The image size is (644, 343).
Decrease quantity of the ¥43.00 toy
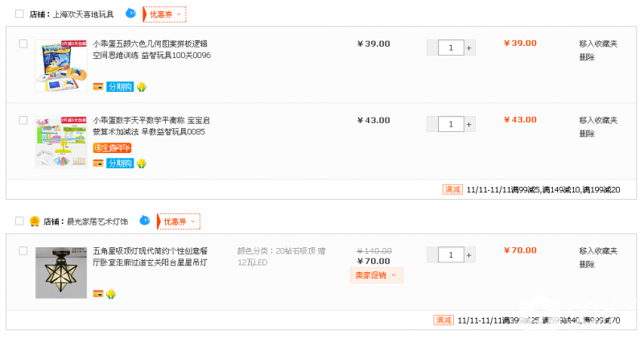point(432,124)
